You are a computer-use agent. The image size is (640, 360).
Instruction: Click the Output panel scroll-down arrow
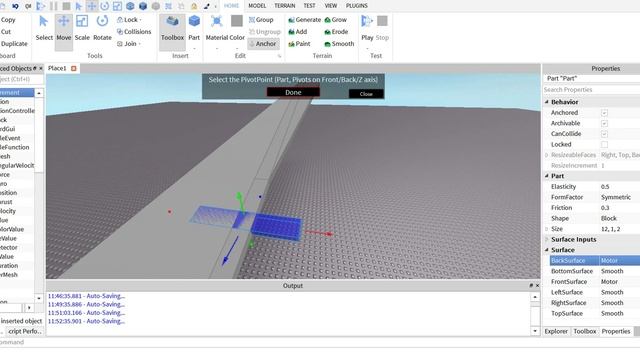(x=535, y=331)
